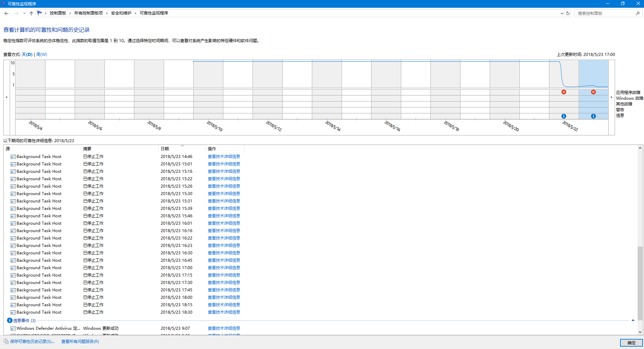Click the Background Task Host icon at 14:46
This screenshot has width=644, height=349.
pyautogui.click(x=13, y=157)
